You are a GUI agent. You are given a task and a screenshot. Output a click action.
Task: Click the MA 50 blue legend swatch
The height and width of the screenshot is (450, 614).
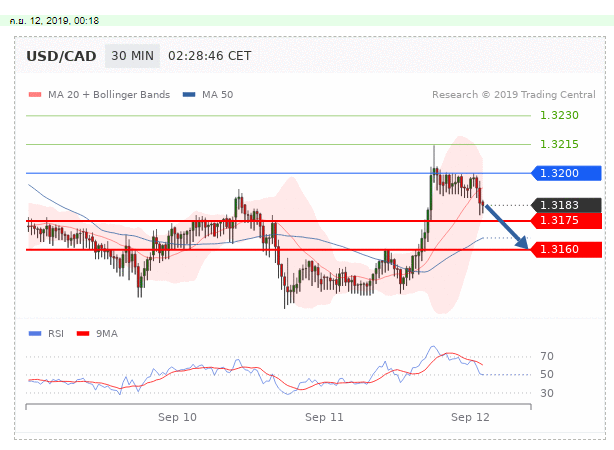(189, 94)
